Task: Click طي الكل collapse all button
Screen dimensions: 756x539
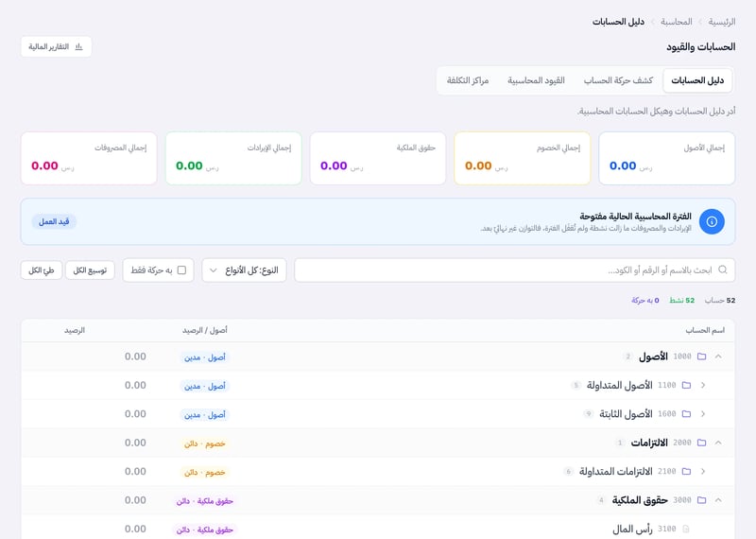Action: point(42,270)
